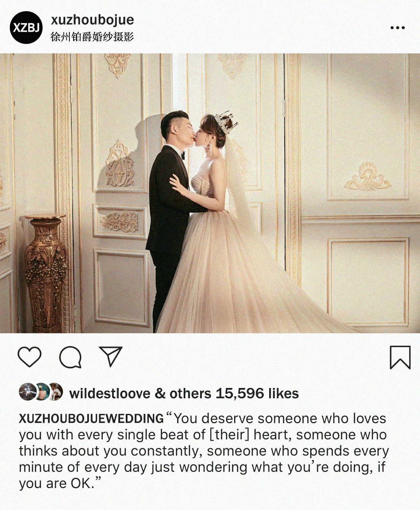Open the three-dot more options menu
Viewport: 420px width, 510px height.
pos(398,28)
